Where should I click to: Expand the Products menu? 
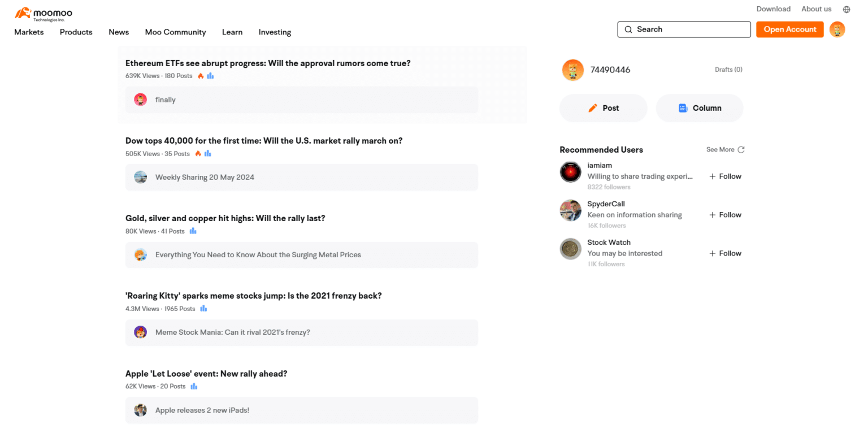pos(76,32)
